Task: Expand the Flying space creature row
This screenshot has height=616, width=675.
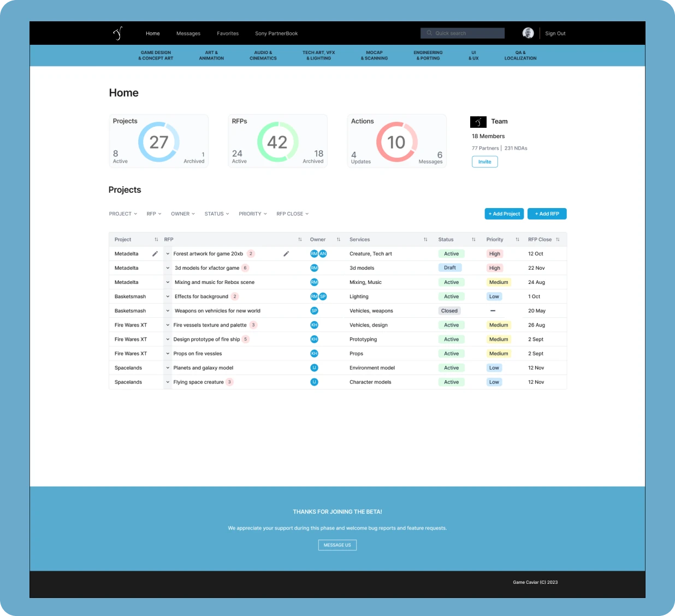Action: (168, 382)
